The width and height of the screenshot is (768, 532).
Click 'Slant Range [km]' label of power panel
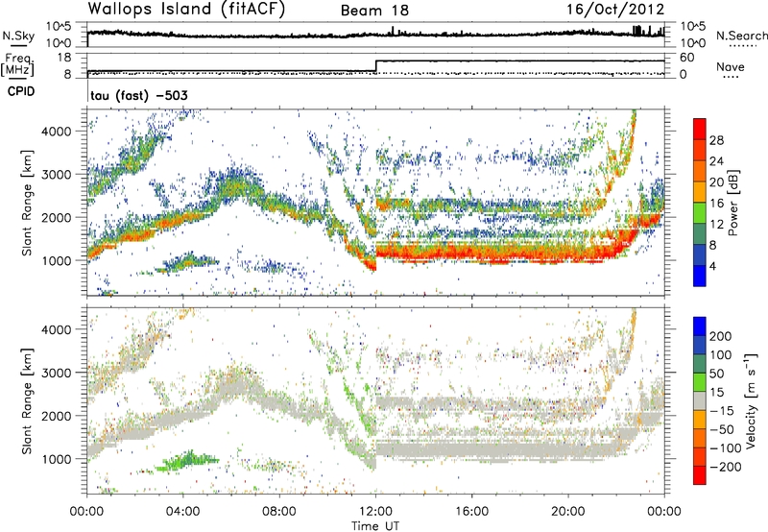(27, 203)
